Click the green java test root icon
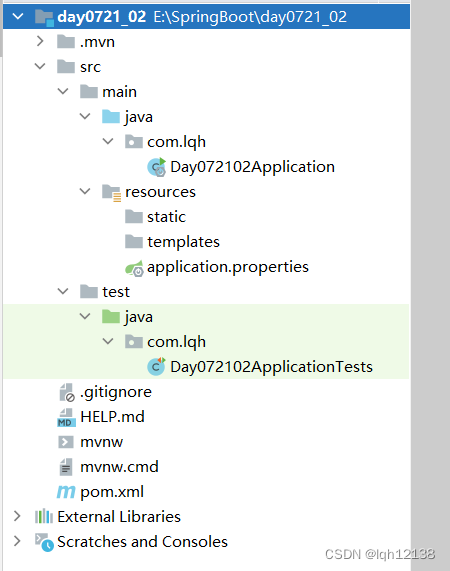The image size is (450, 571). click(x=111, y=316)
